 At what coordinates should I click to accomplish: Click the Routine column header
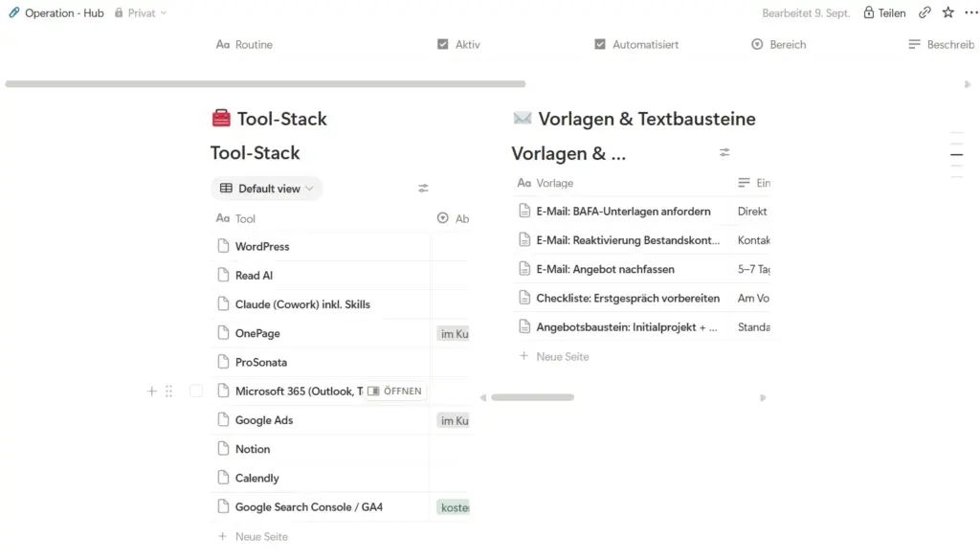click(244, 44)
